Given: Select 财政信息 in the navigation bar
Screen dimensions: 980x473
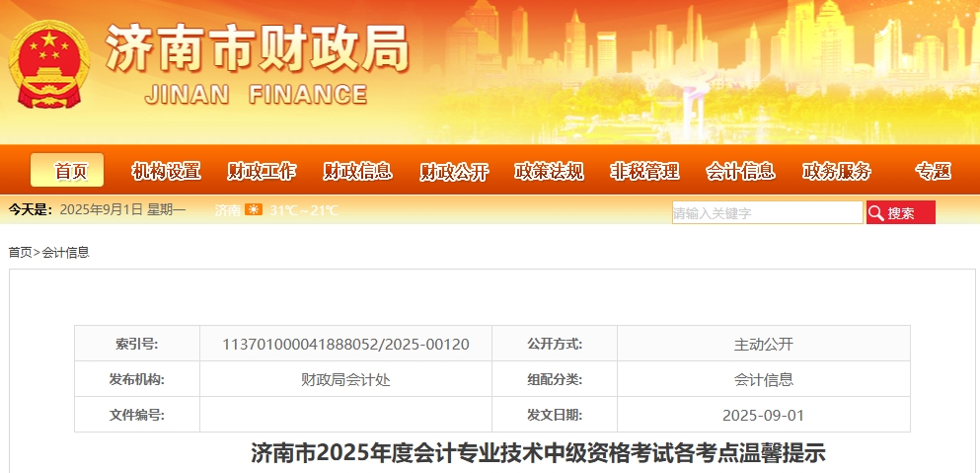Looking at the screenshot, I should pyautogui.click(x=357, y=171).
